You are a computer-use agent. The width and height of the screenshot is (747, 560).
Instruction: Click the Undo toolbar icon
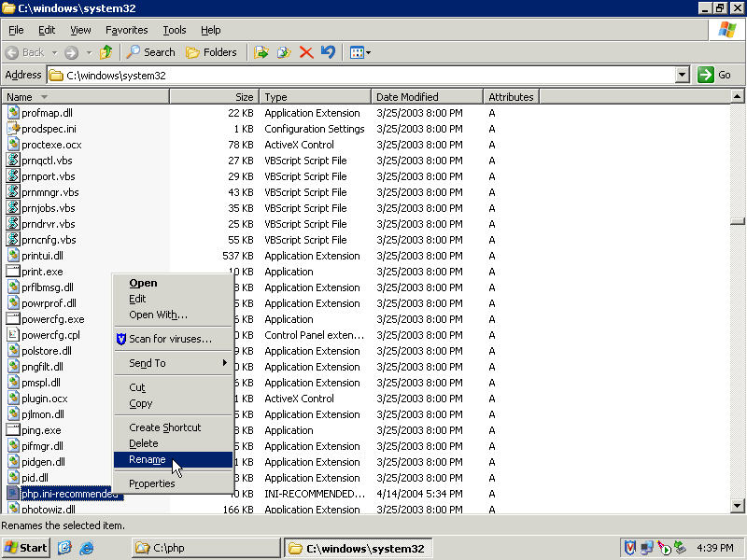click(328, 52)
